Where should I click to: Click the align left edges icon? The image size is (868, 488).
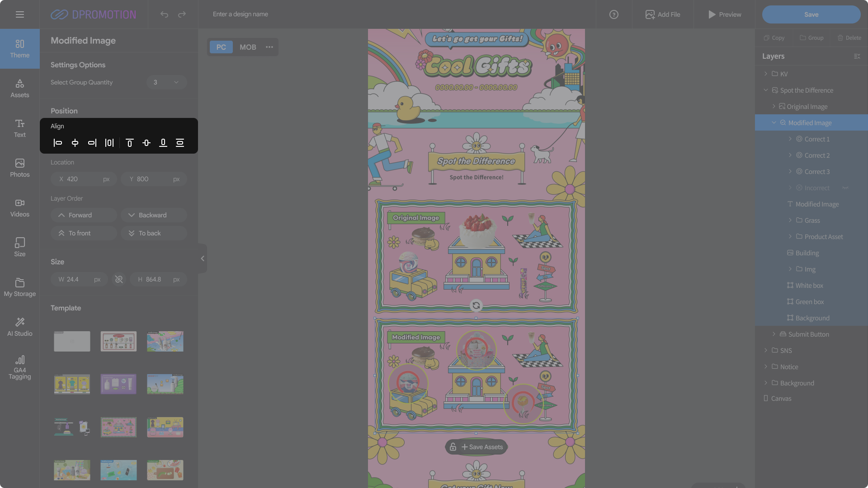(58, 143)
